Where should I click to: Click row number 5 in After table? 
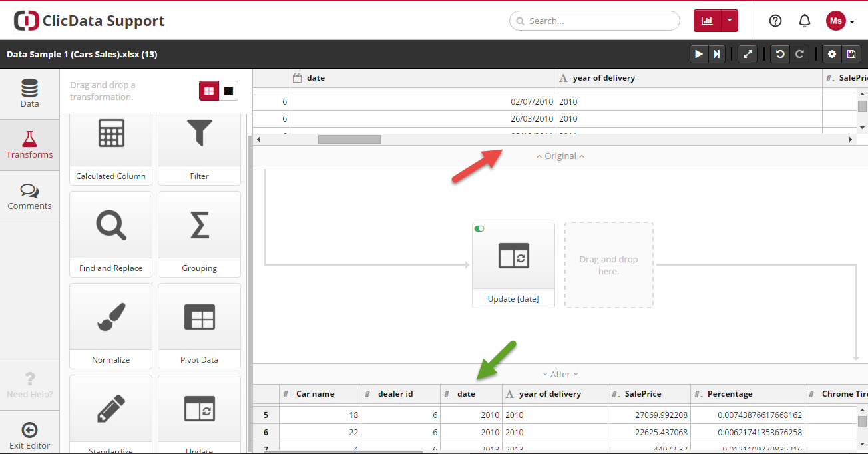(x=266, y=415)
